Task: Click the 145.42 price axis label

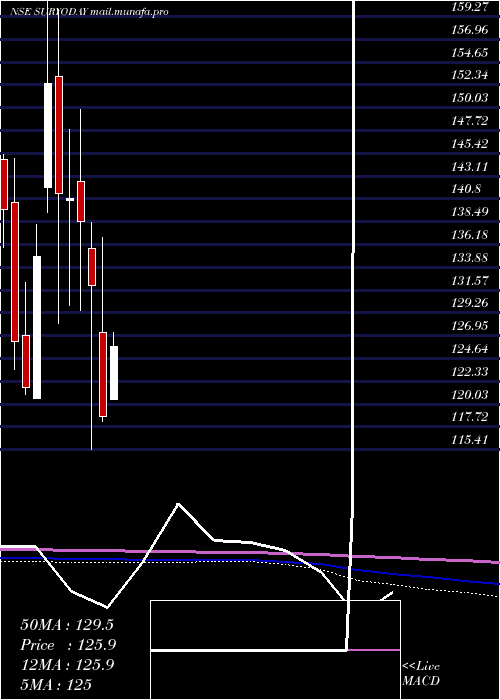Action: coord(470,144)
